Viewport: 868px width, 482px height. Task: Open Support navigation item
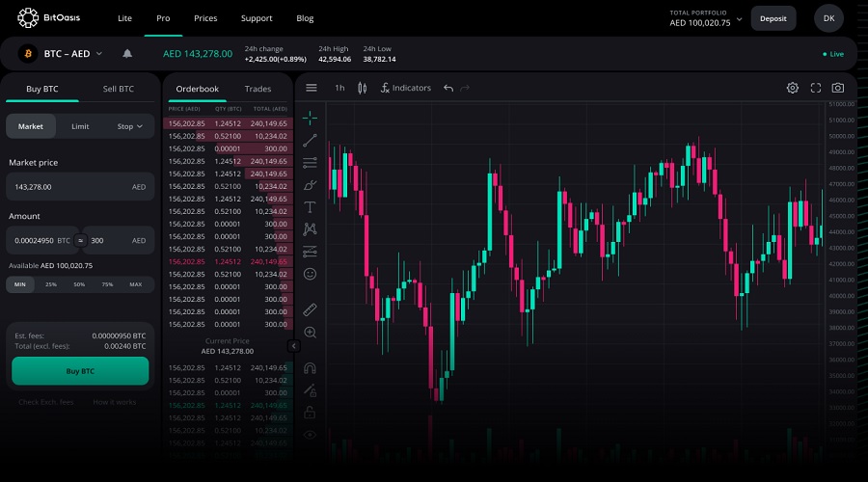coord(257,18)
